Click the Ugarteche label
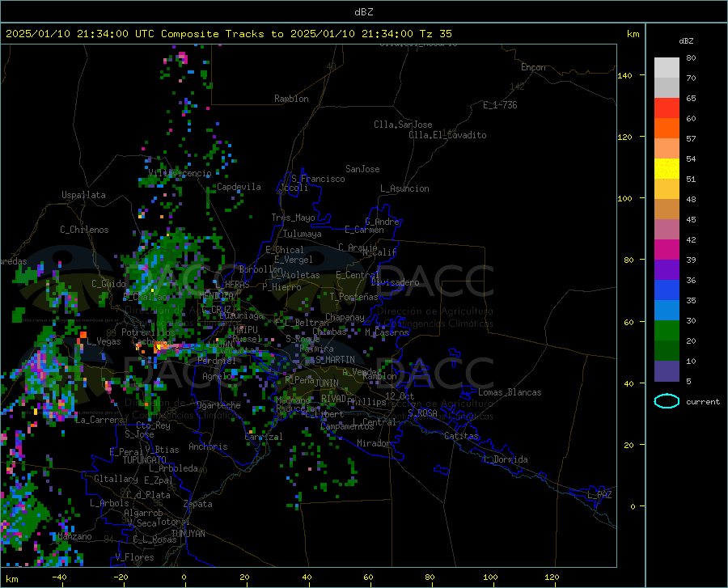 (218, 405)
